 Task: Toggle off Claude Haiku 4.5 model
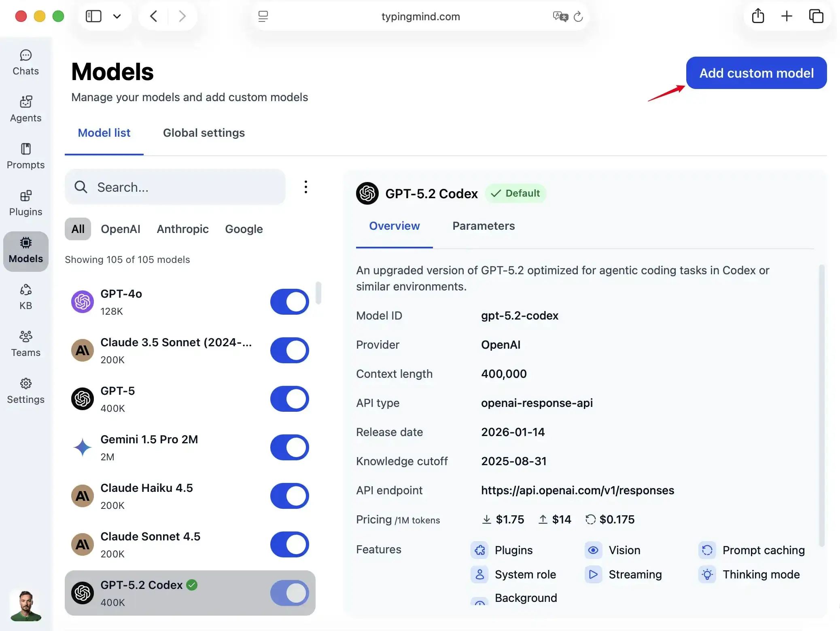coord(289,496)
